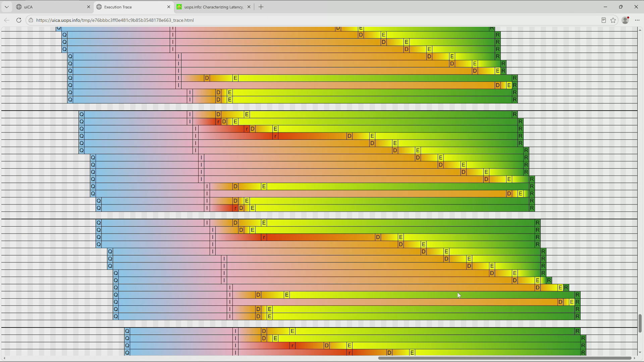644x362 pixels.
Task: Click the red 'r' marker in the top-most row containing one
Action: [x=218, y=122]
